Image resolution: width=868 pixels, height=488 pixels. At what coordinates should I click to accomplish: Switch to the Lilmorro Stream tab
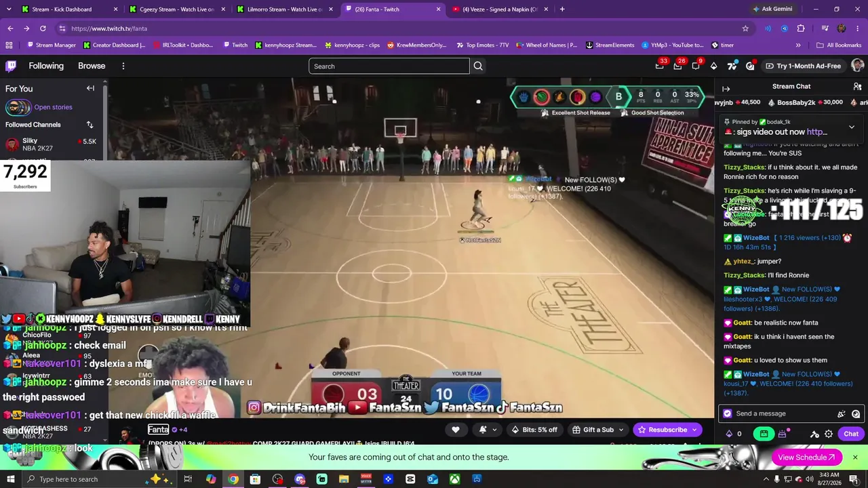(285, 9)
